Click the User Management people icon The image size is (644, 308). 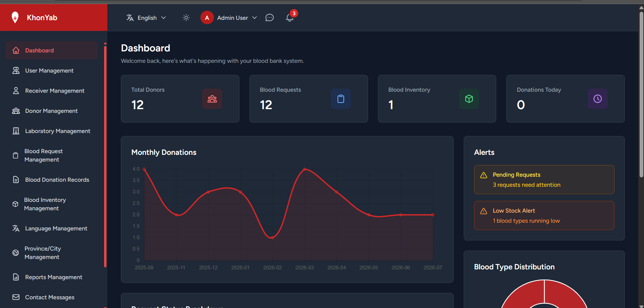(16, 71)
